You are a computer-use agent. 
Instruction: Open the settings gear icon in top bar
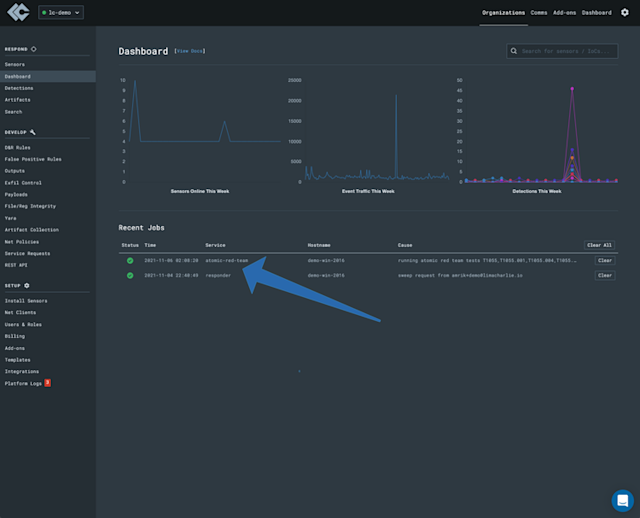tap(624, 13)
